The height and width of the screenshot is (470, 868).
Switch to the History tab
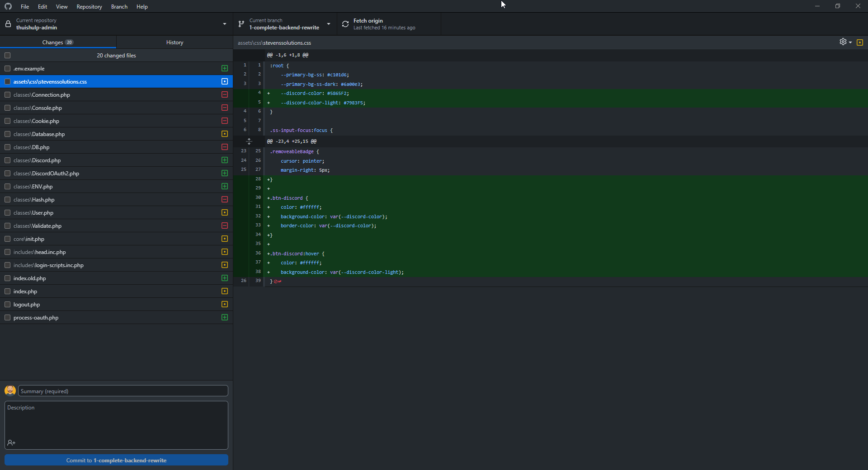pos(175,42)
